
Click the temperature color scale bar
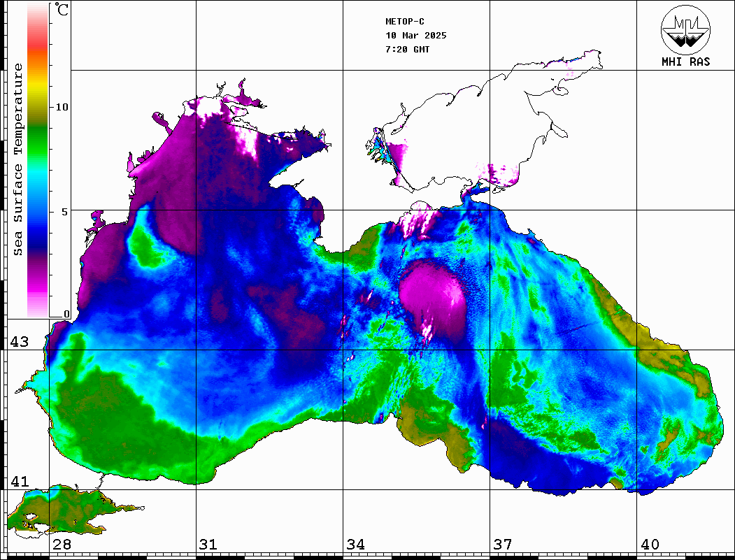[x=38, y=160]
